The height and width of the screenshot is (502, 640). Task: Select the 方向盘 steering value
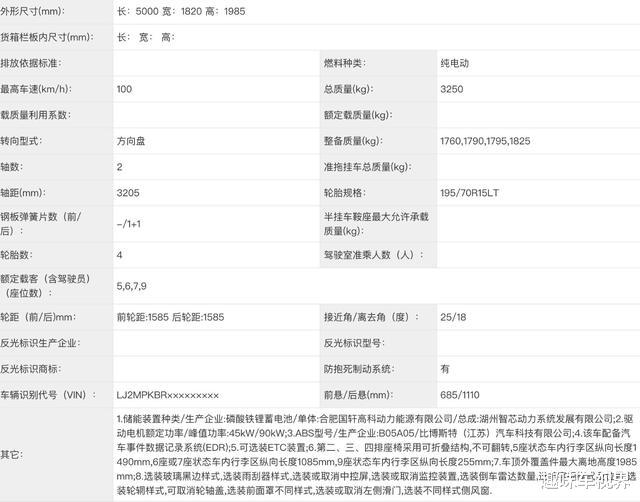131,141
